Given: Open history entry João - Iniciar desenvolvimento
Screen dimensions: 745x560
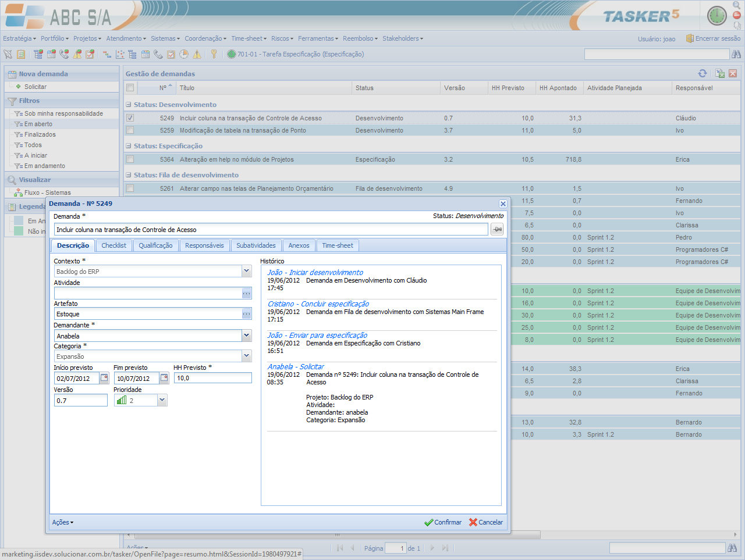Looking at the screenshot, I should (315, 272).
